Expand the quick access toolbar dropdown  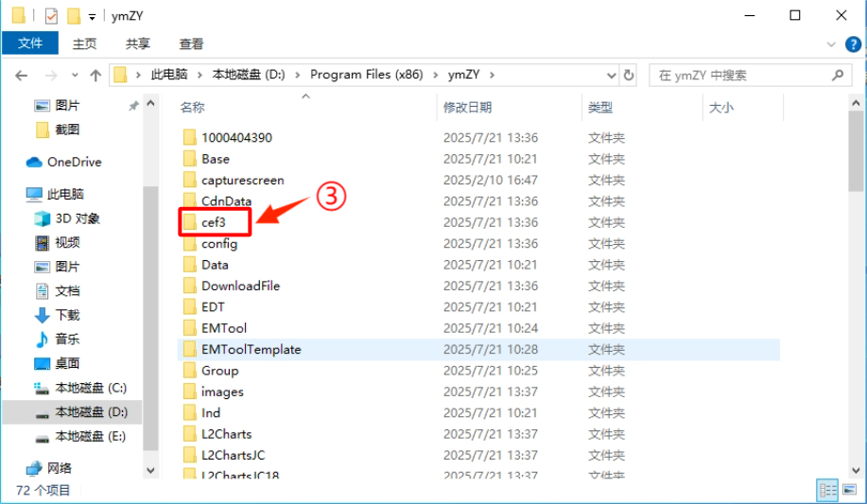(x=93, y=17)
